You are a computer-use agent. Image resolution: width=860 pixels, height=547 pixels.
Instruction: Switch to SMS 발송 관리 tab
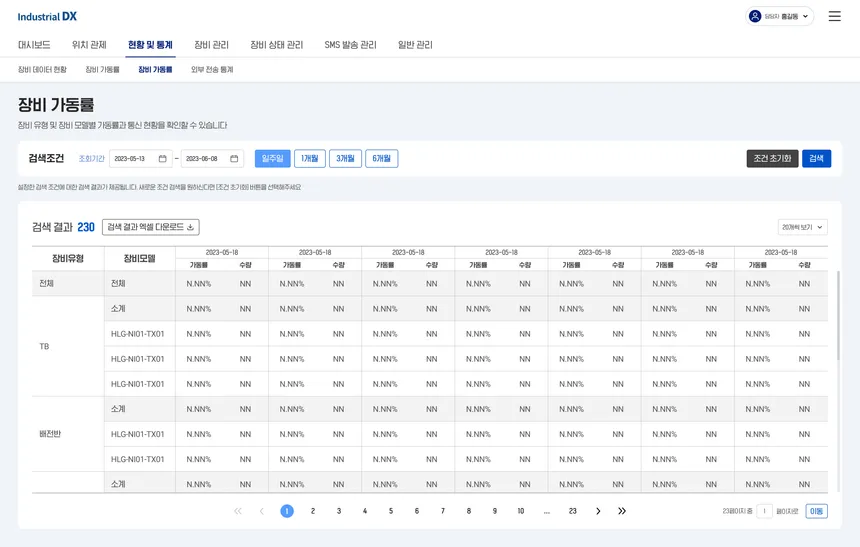click(x=350, y=45)
